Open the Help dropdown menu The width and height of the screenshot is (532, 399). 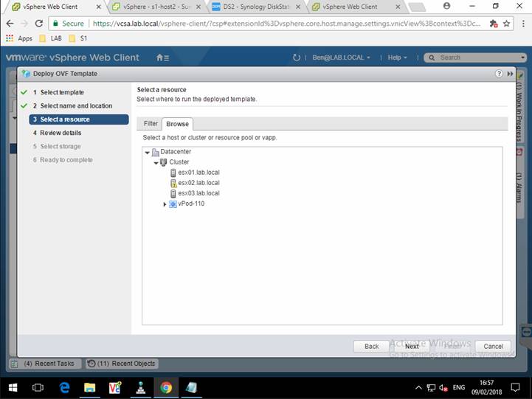[397, 58]
